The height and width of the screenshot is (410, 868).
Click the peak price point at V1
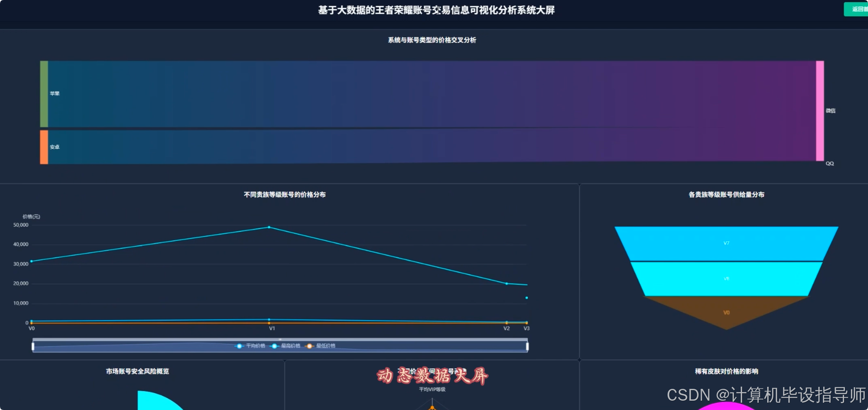click(269, 227)
